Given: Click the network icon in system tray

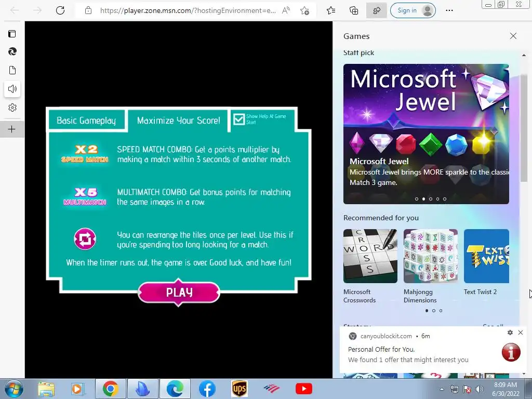Looking at the screenshot, I should (x=454, y=389).
